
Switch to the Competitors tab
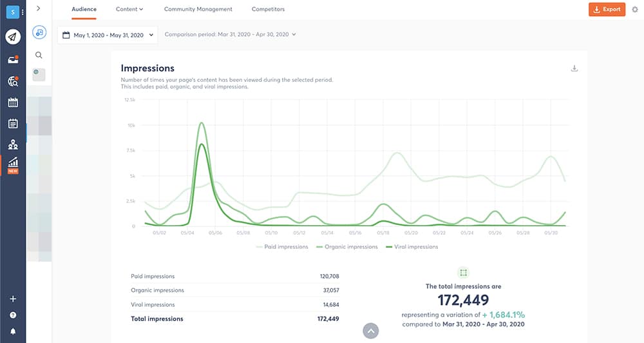(x=268, y=10)
